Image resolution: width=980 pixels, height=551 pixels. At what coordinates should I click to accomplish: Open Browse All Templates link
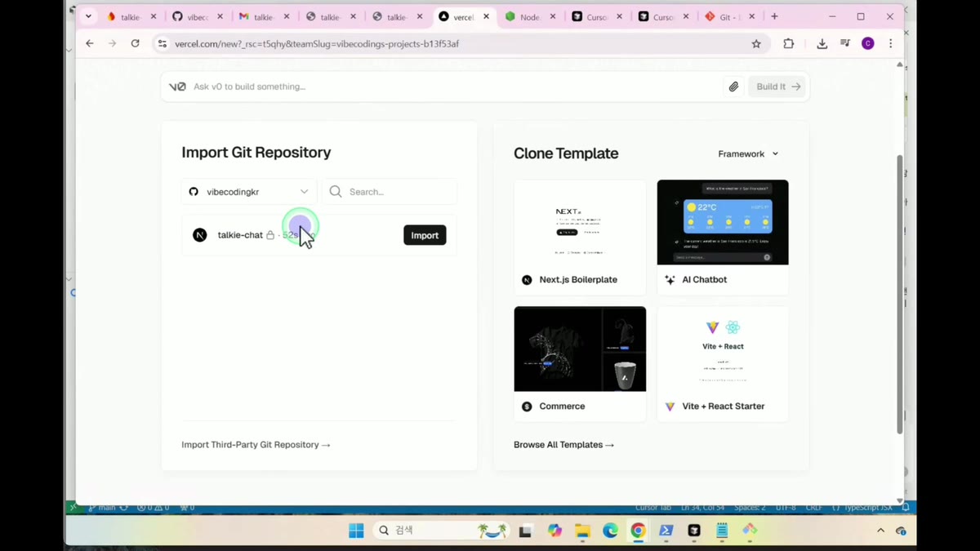(563, 445)
